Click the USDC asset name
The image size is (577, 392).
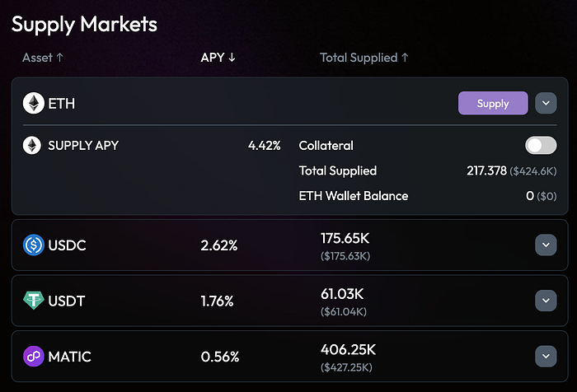pos(68,245)
